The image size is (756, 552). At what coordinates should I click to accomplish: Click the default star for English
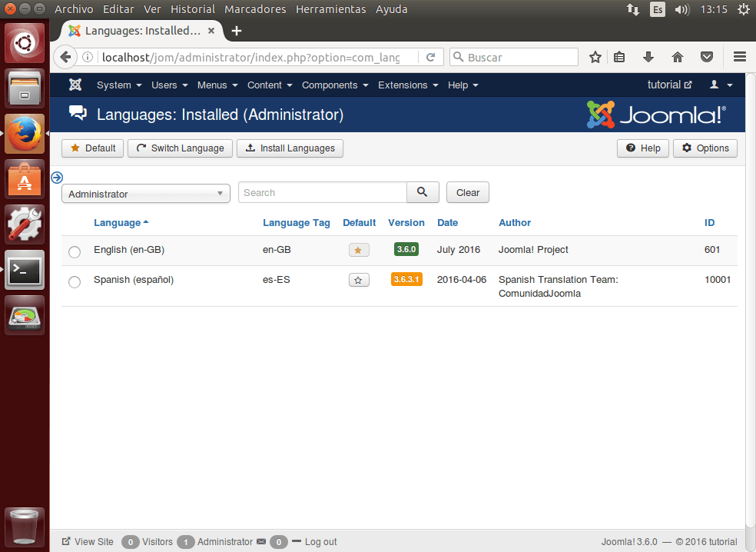click(x=359, y=250)
